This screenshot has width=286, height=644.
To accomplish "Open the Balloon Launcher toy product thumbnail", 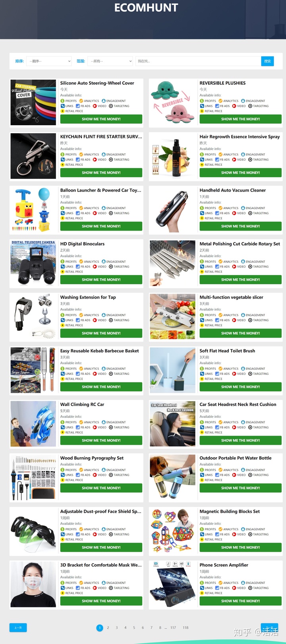I will 33,210.
